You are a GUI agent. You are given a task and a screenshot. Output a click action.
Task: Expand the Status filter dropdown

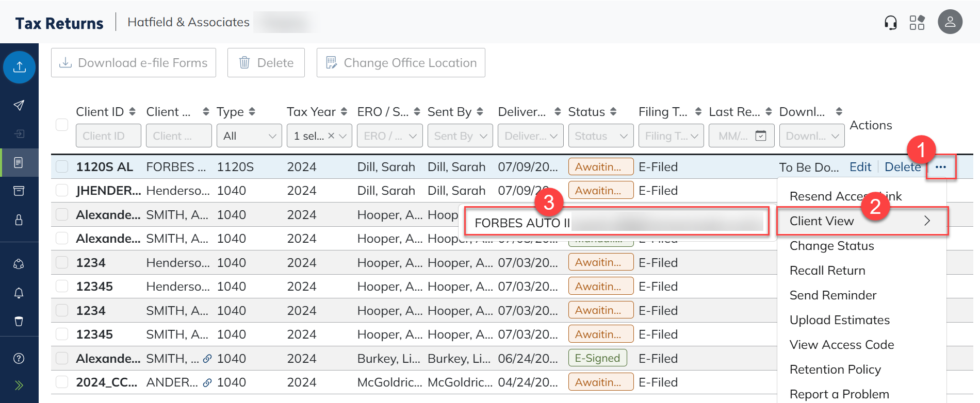[600, 136]
